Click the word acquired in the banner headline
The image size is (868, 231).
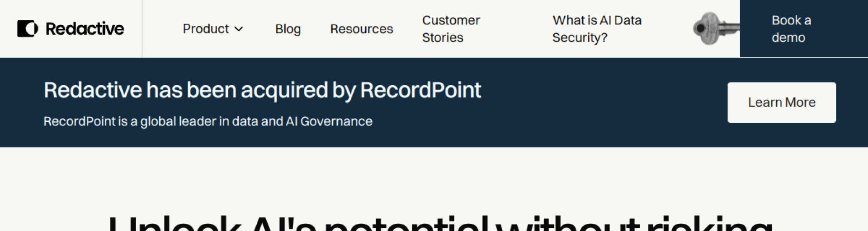284,91
